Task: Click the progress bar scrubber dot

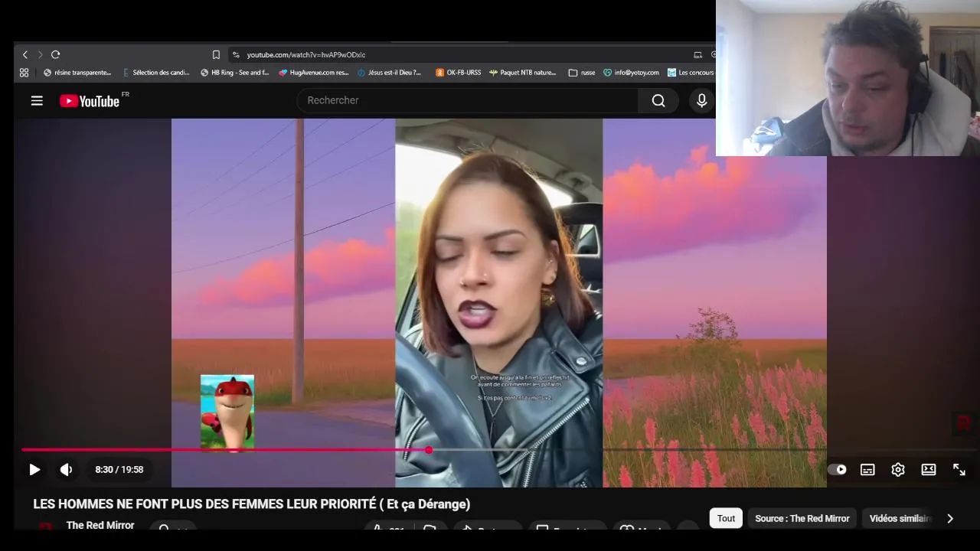Action: (x=429, y=450)
